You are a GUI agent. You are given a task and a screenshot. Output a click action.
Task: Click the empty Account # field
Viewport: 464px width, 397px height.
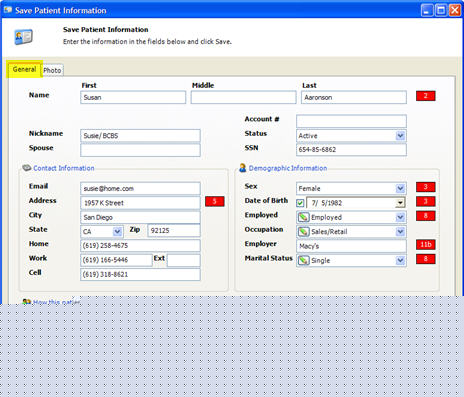point(351,121)
